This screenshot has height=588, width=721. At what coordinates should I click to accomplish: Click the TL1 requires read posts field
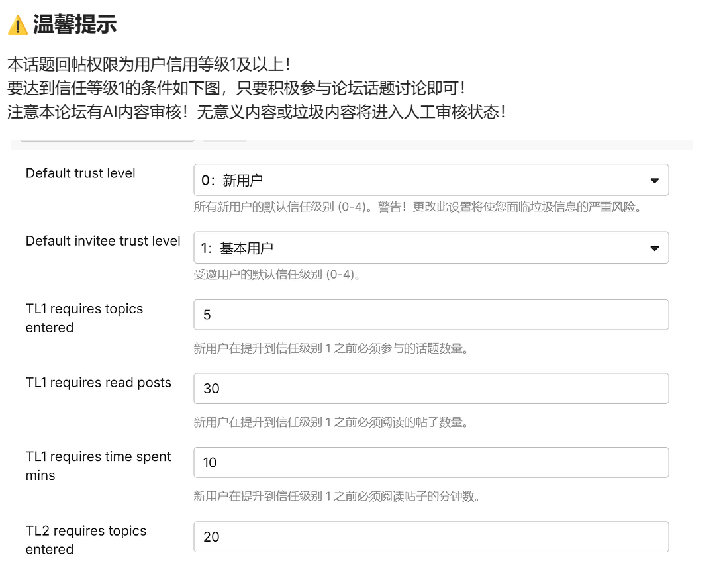click(431, 389)
